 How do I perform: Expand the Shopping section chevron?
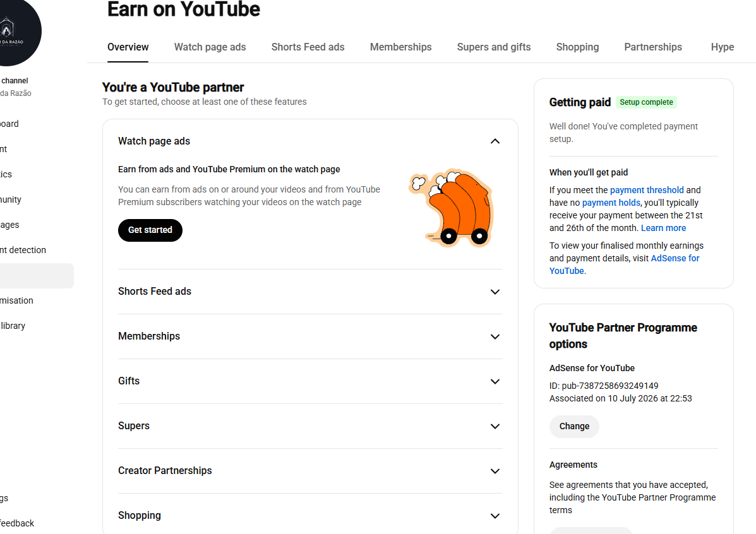pyautogui.click(x=495, y=516)
